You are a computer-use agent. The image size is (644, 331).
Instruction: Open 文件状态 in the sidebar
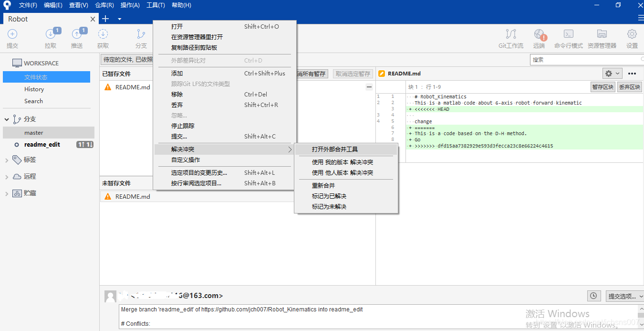click(x=46, y=77)
